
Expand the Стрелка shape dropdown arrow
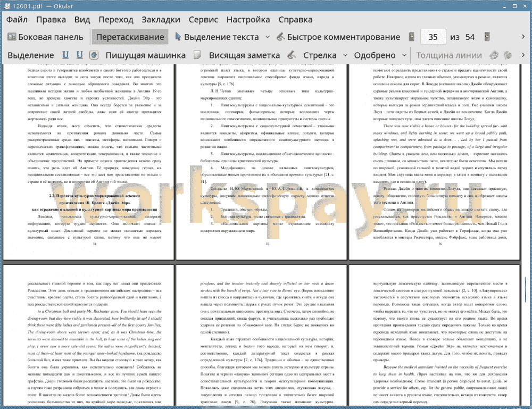pyautogui.click(x=345, y=55)
